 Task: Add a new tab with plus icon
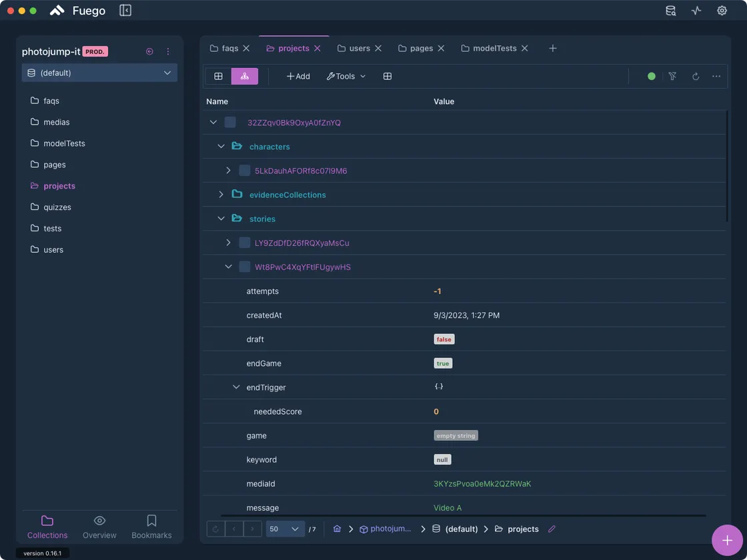553,48
